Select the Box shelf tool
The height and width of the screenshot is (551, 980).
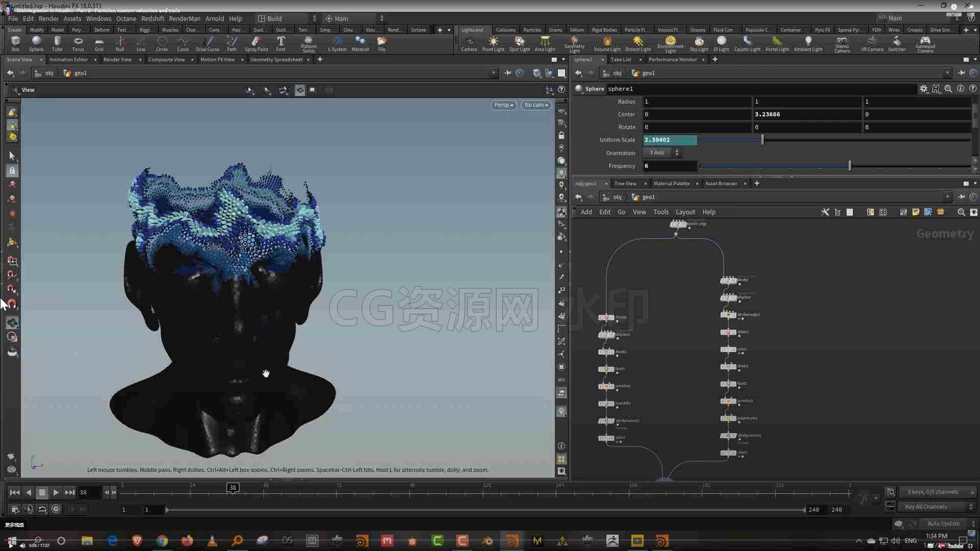(15, 43)
